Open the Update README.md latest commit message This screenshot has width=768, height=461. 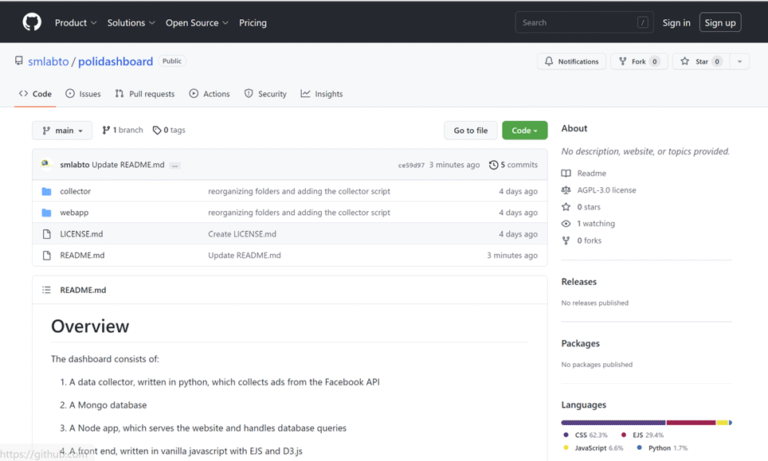pos(128,165)
